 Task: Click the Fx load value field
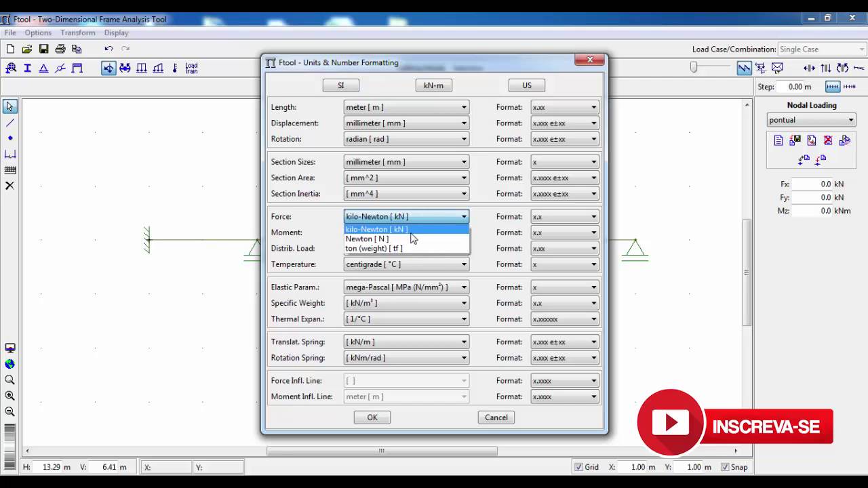point(812,184)
